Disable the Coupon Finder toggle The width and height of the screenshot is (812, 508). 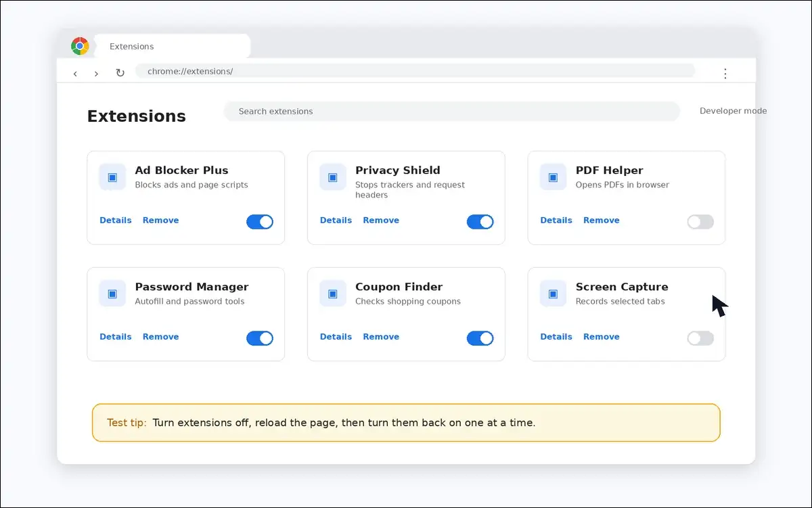(x=480, y=338)
